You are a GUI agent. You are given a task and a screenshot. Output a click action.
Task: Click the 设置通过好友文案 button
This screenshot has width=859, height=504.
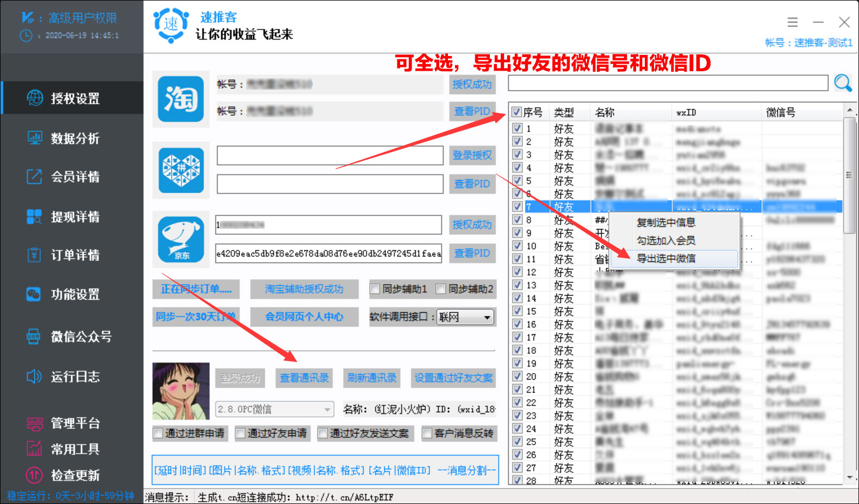453,378
